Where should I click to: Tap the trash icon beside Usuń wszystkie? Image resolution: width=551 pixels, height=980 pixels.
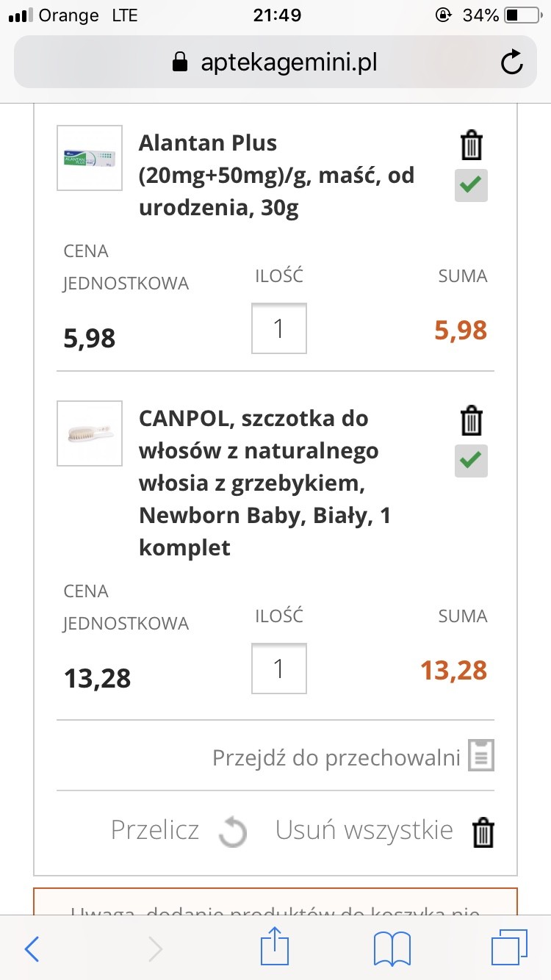point(483,833)
